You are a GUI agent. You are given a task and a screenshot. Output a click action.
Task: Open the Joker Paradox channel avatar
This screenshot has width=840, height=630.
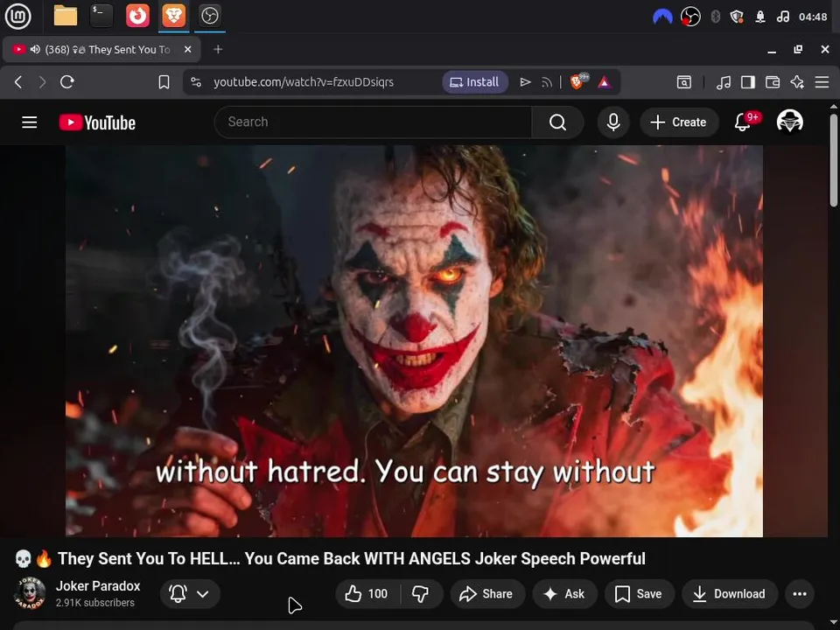click(x=30, y=593)
